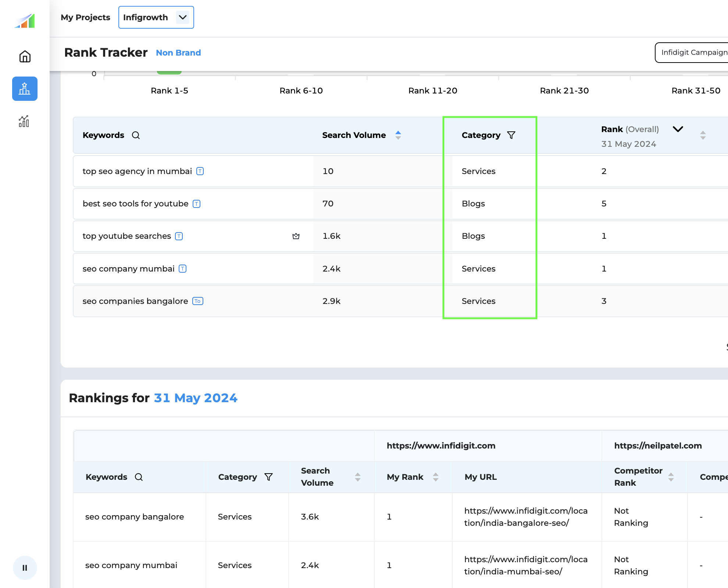Open the Infigrowth project dropdown
The image size is (728, 588).
(x=156, y=17)
